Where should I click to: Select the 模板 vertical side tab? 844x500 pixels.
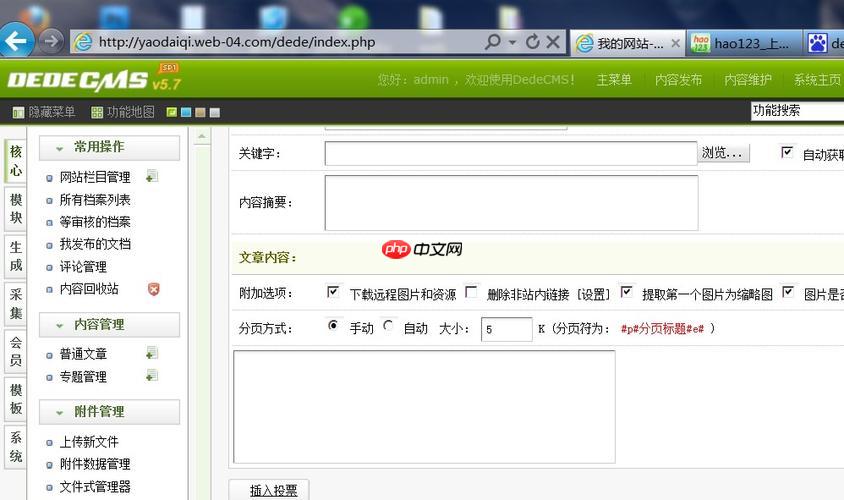[x=16, y=399]
